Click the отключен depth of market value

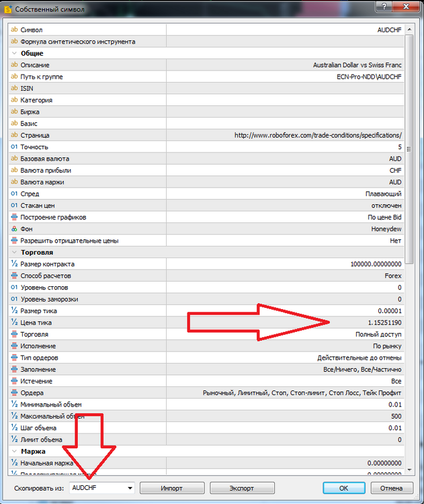[x=386, y=206]
